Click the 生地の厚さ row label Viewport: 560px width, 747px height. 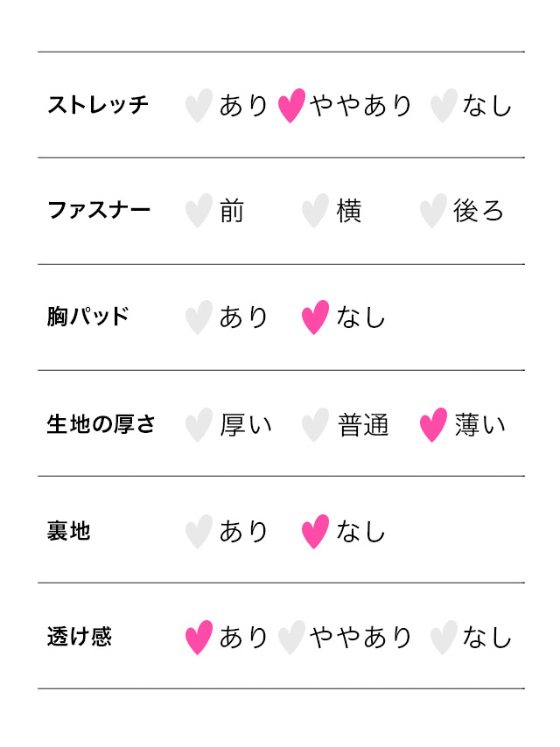(101, 425)
